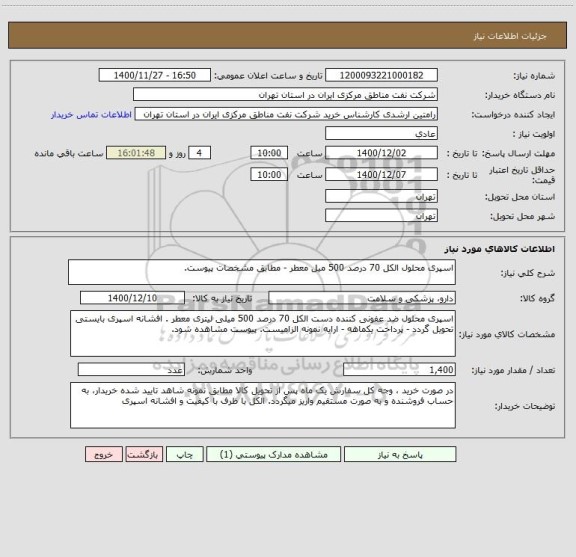Click the خروج exit button

click(x=104, y=454)
